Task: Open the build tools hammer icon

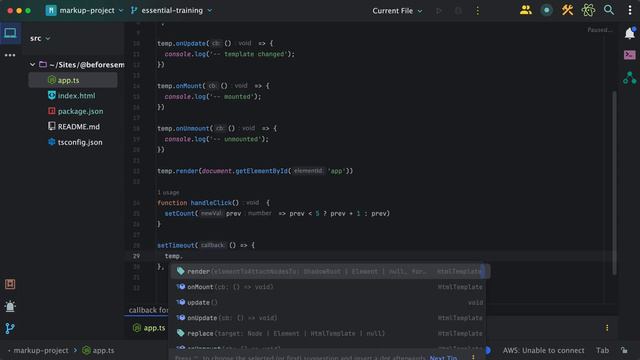Action: tap(567, 10)
